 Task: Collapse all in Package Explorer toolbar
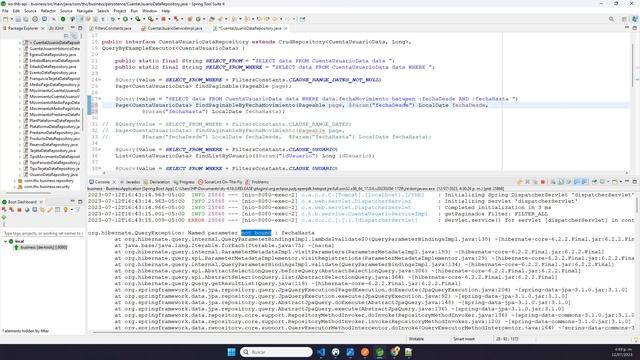click(x=67, y=36)
